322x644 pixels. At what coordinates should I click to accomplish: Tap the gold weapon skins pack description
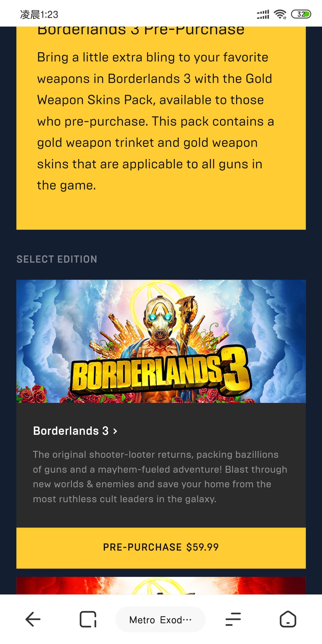point(155,121)
